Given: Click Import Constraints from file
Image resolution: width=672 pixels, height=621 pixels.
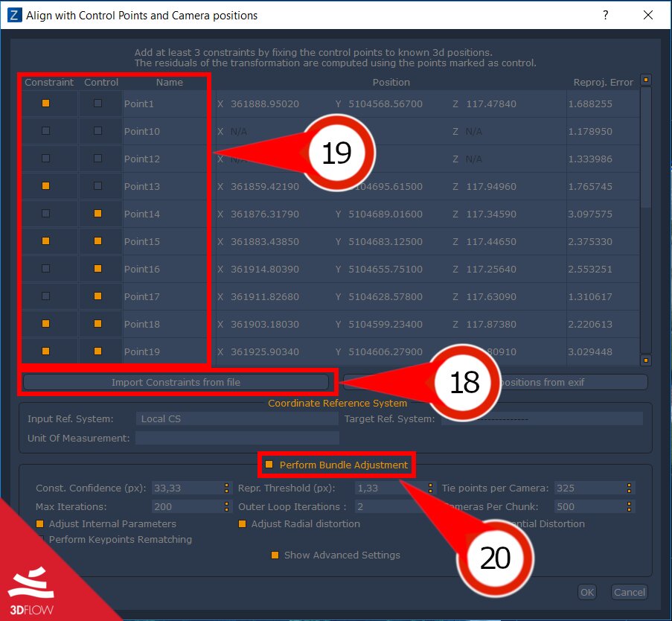Looking at the screenshot, I should [176, 382].
